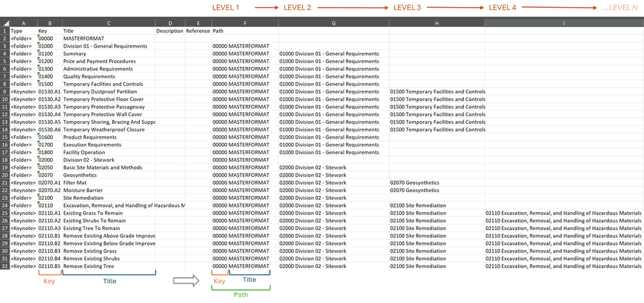Viewport: 644px width, 303px height.
Task: Click the title cell 'Remove Existing Shrubs'
Action: pos(109,259)
